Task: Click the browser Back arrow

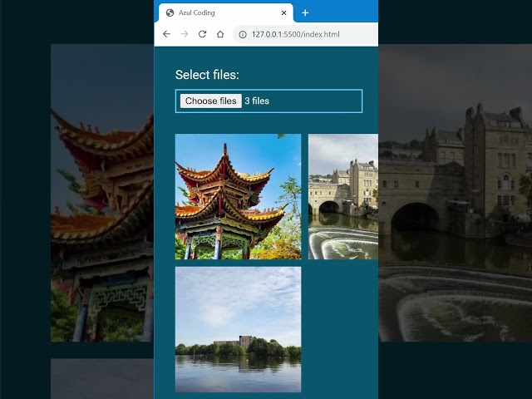Action: (166, 34)
